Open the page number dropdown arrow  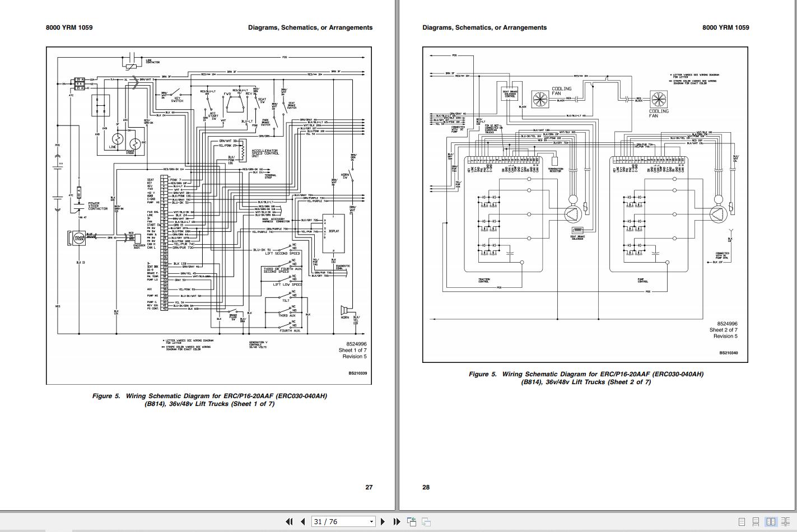click(x=371, y=522)
